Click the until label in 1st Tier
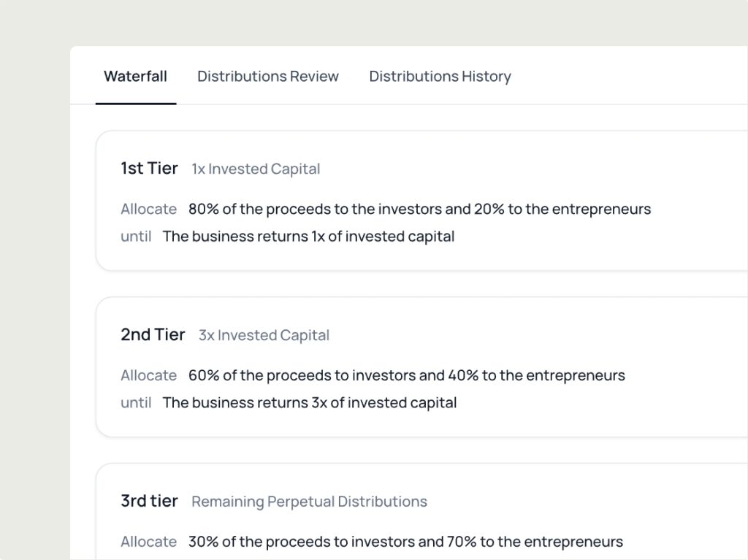 click(136, 237)
